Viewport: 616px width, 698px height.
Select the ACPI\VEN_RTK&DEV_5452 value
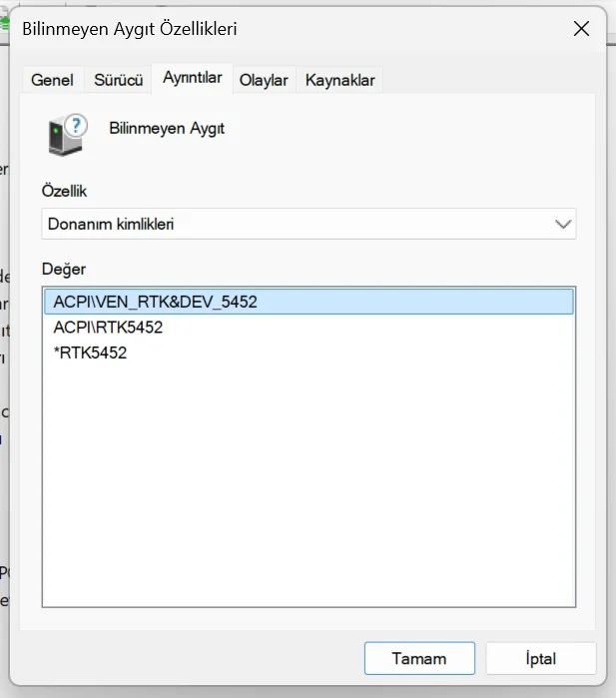[x=156, y=302]
